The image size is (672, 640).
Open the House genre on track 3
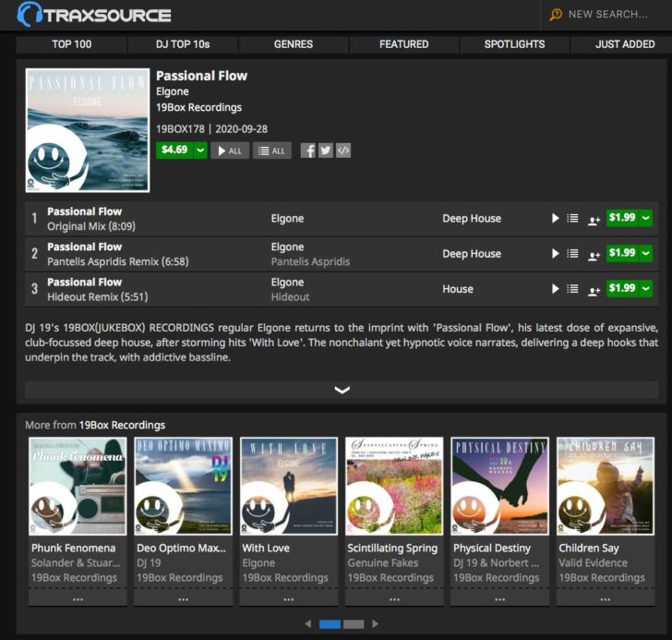coord(458,289)
